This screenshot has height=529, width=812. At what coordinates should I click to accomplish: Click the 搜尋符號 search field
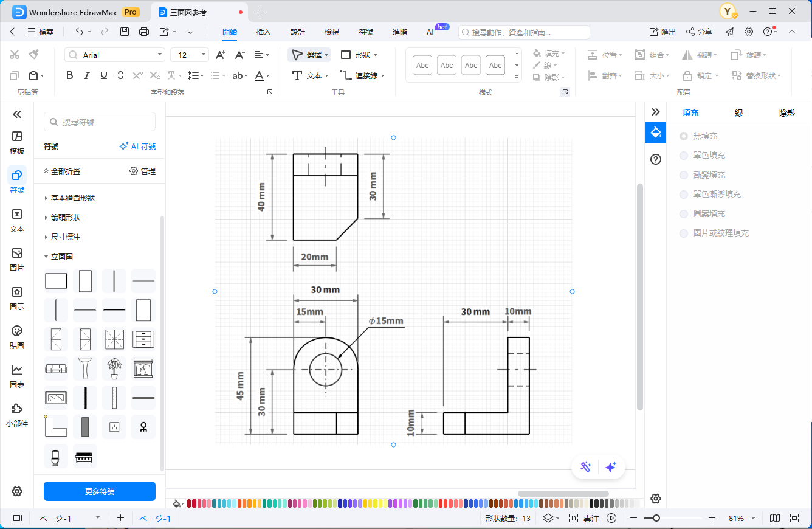[100, 122]
